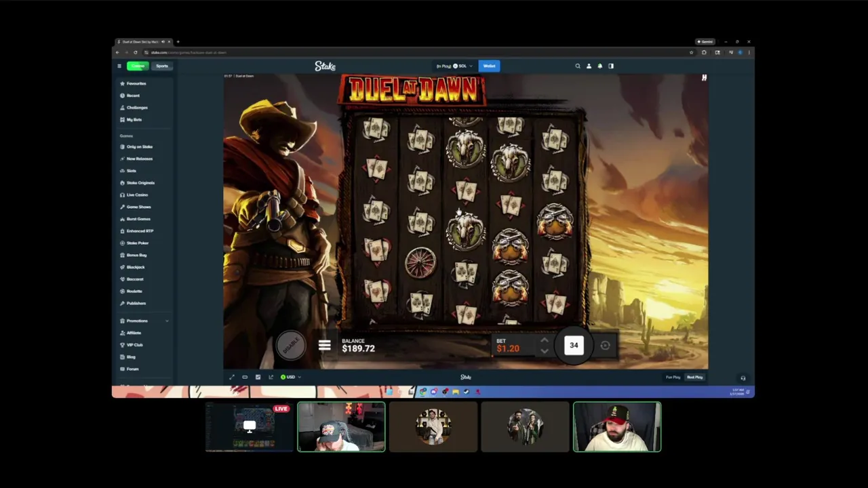Switch to Fun Play mode
The height and width of the screenshot is (488, 868).
[x=673, y=378]
